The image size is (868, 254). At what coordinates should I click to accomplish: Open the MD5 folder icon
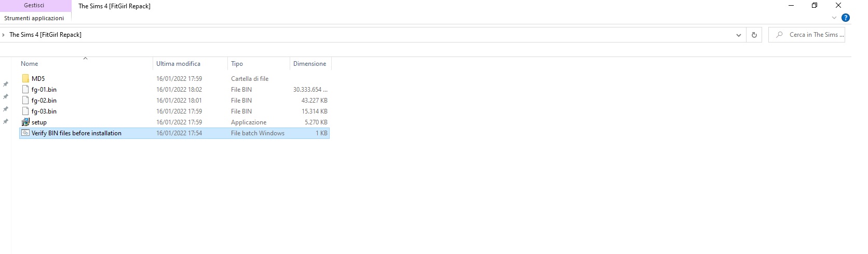click(25, 79)
